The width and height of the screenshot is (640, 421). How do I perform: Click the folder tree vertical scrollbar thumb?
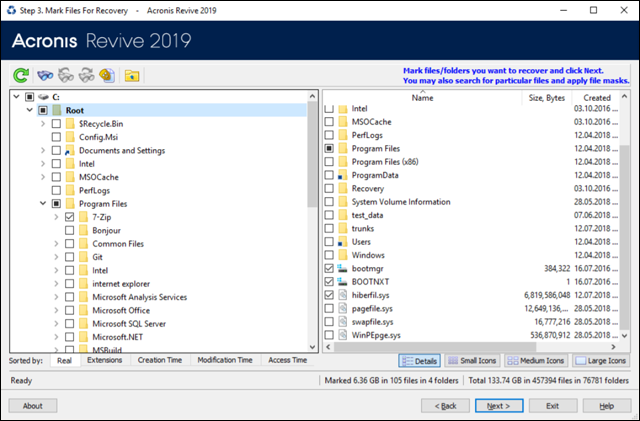pyautogui.click(x=312, y=155)
